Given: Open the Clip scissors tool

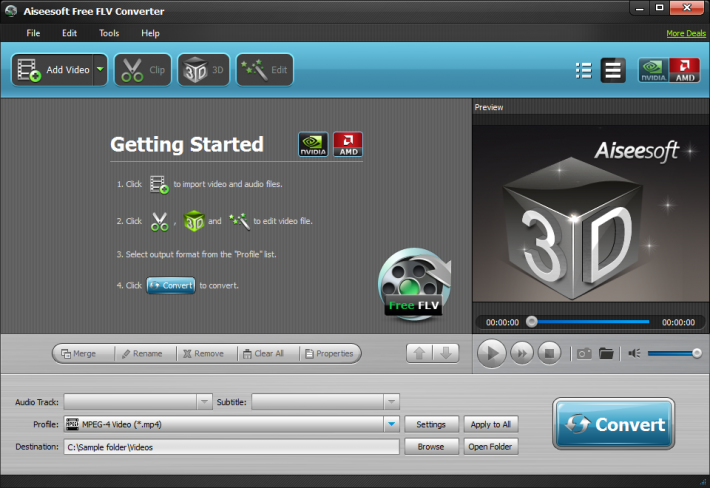Looking at the screenshot, I should click(x=143, y=70).
